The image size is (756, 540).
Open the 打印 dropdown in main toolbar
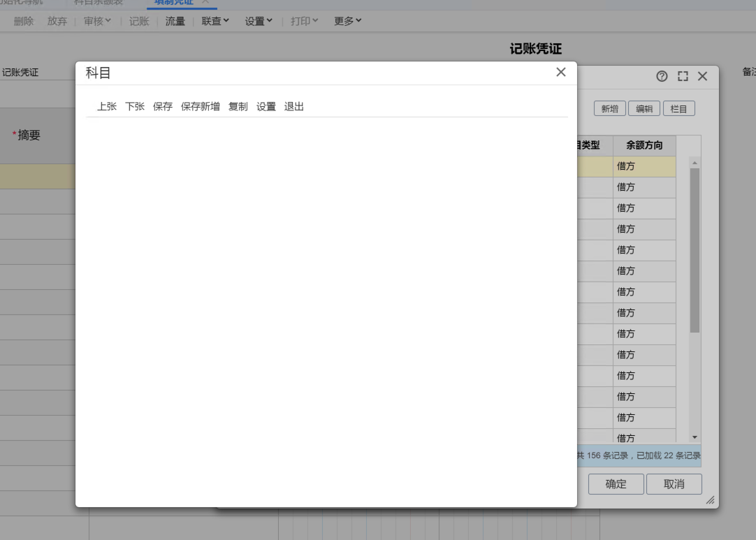click(304, 21)
